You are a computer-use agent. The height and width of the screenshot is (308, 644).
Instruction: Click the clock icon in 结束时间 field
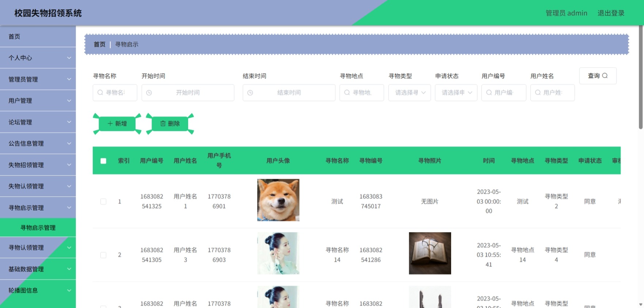[x=250, y=93]
